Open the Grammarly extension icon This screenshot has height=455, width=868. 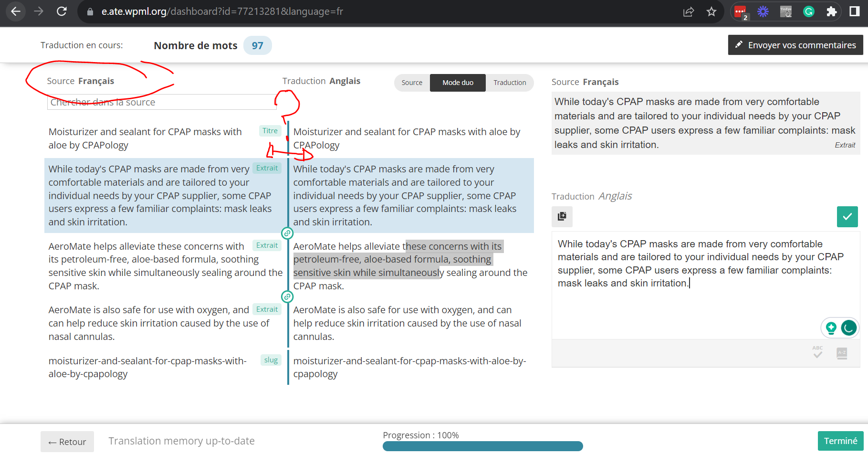click(x=809, y=11)
